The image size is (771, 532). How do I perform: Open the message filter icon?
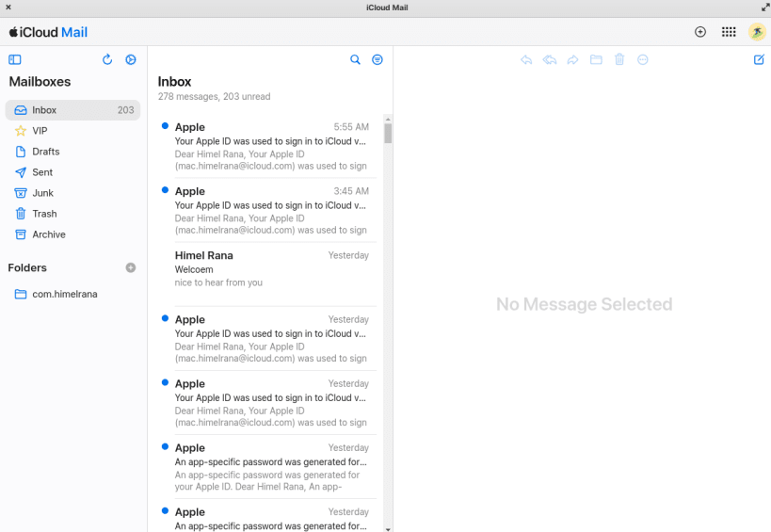coord(377,59)
